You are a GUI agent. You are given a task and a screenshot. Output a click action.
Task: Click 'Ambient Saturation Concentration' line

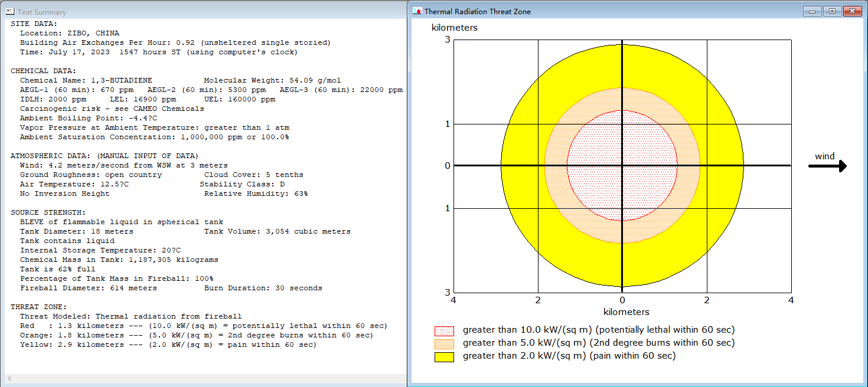pyautogui.click(x=155, y=137)
